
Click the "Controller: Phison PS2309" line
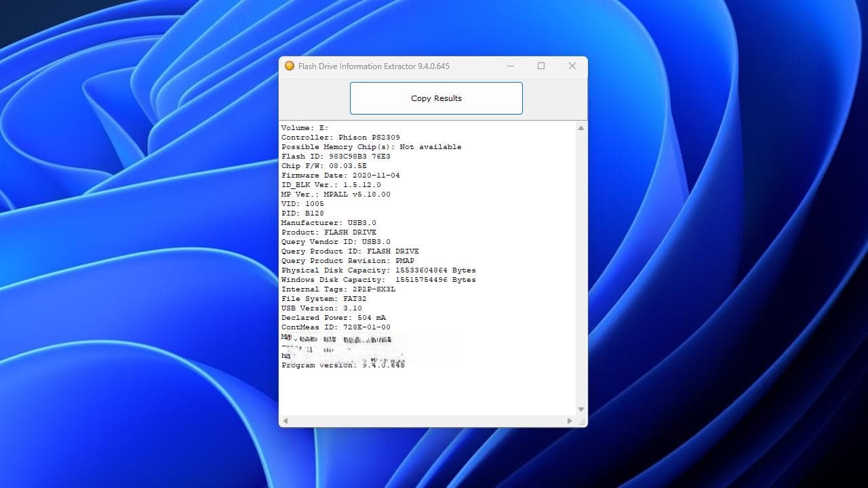[340, 137]
